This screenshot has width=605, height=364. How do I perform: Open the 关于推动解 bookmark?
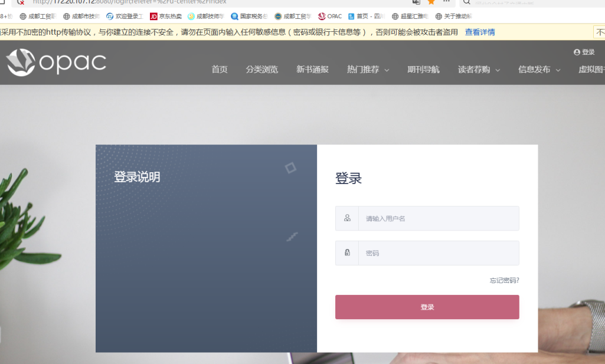click(x=453, y=16)
